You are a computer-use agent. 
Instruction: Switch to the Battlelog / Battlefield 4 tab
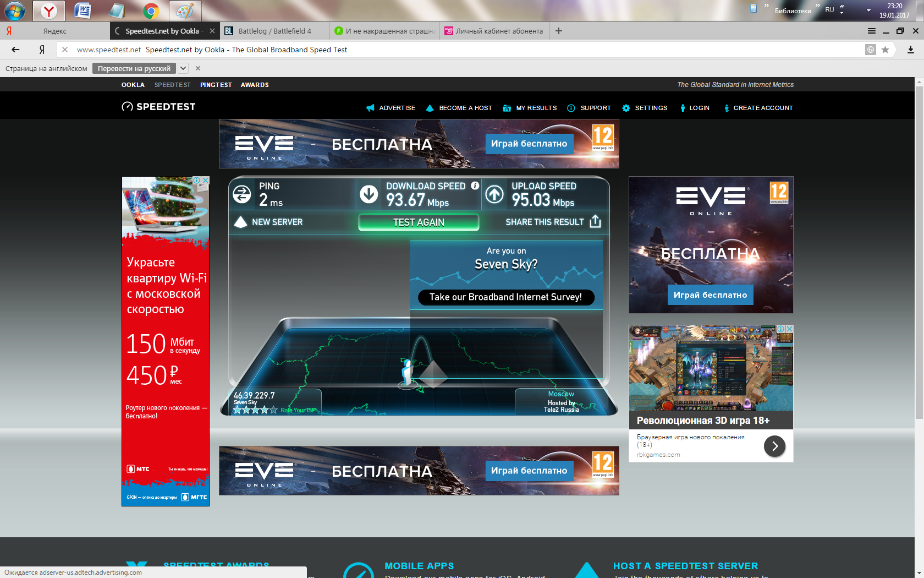tap(275, 31)
